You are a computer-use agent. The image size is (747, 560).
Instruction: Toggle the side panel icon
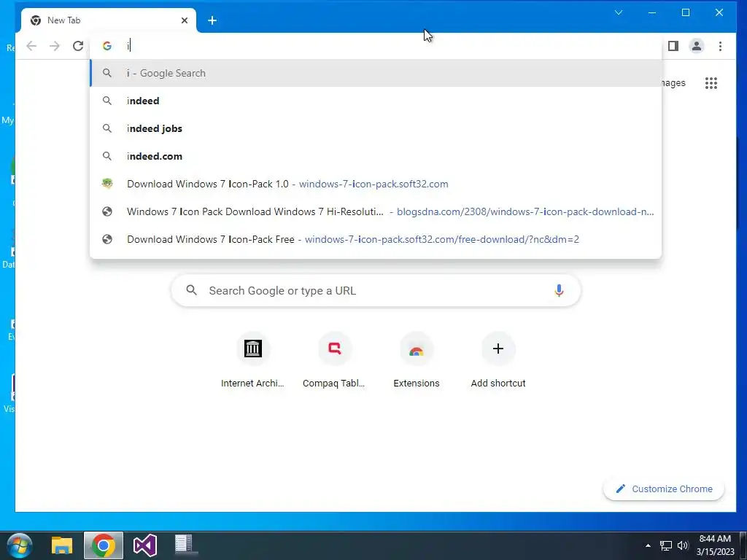coord(673,46)
